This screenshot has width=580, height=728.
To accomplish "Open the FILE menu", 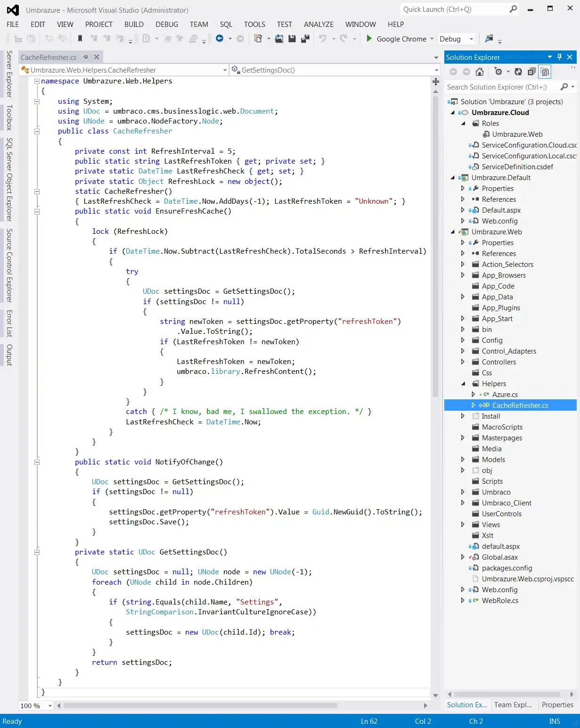I will 13,25.
